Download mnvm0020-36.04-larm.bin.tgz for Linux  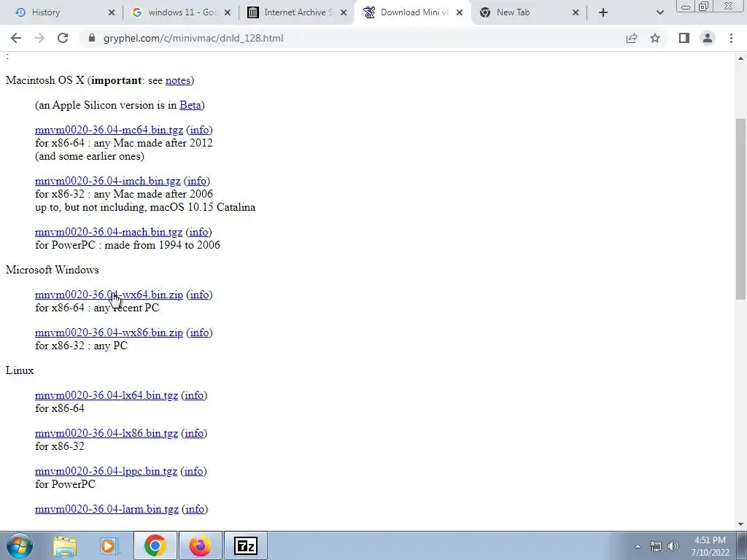(107, 509)
